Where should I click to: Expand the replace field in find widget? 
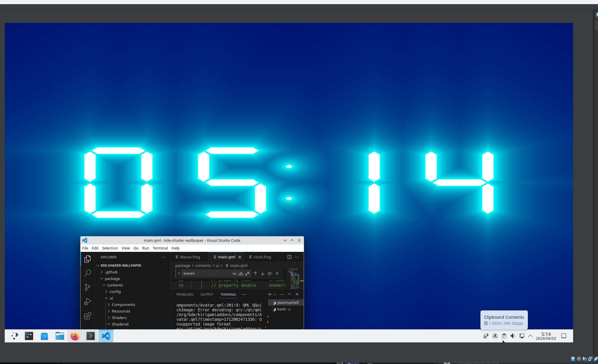(179, 273)
